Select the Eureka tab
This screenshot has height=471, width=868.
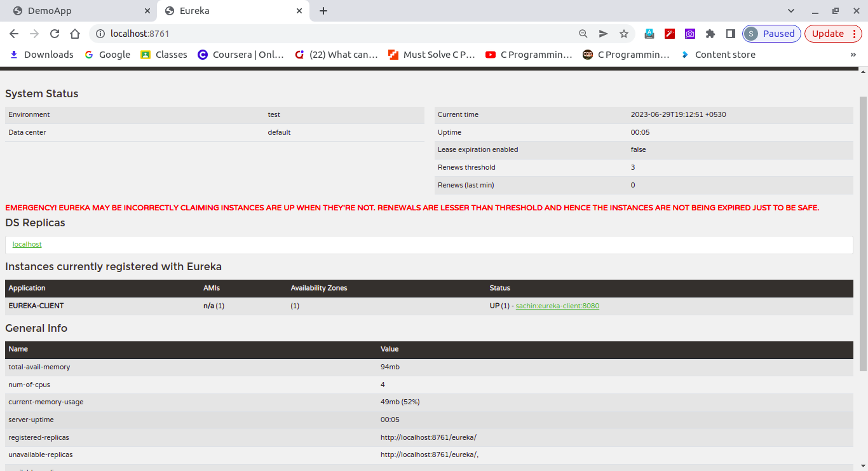click(x=222, y=10)
